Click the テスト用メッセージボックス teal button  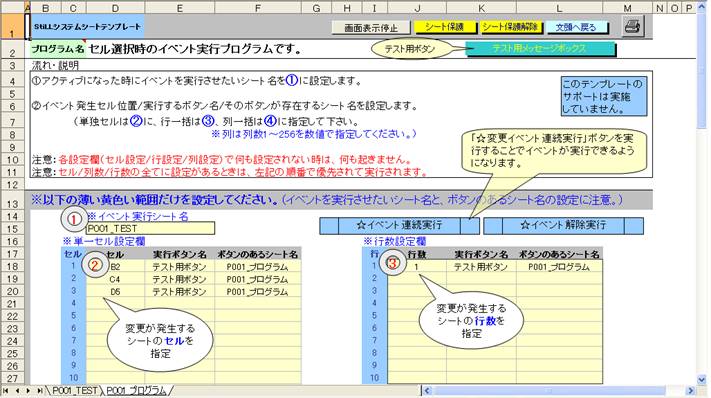pyautogui.click(x=540, y=49)
